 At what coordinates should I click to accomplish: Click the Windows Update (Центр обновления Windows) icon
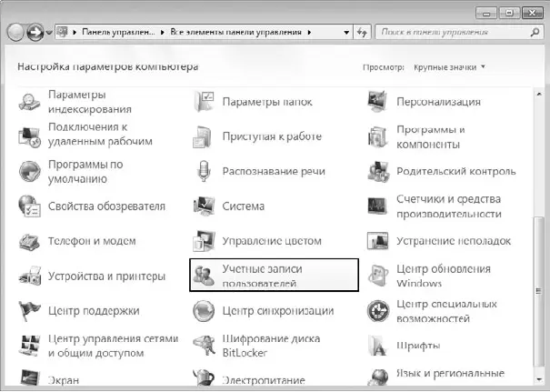[378, 276]
